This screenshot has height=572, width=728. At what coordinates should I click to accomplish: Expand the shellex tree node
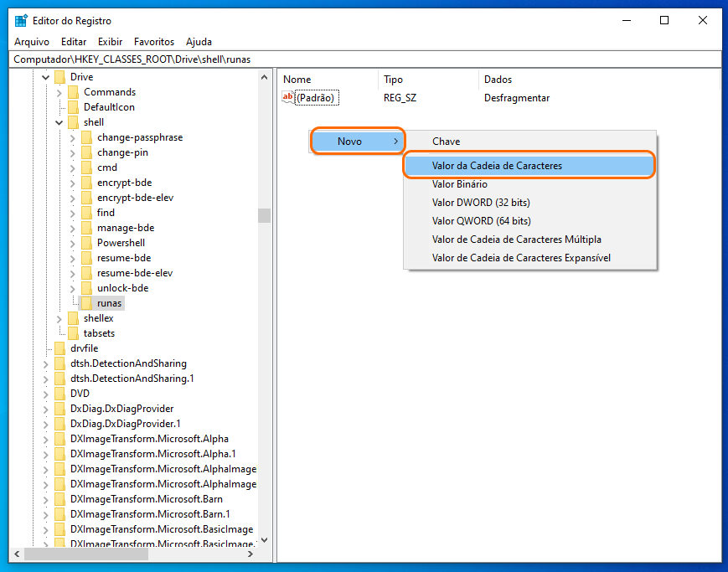pos(59,319)
